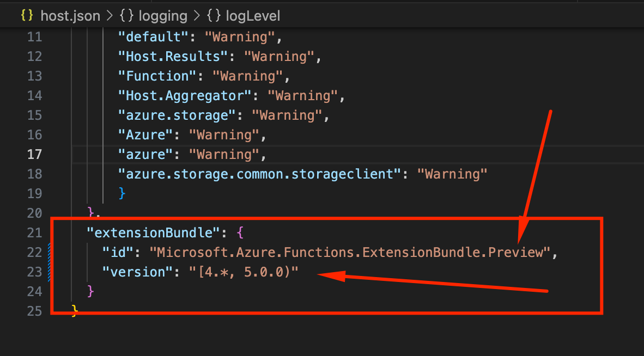
Task: Click the "Host.Aggregator" key
Action: 184,96
